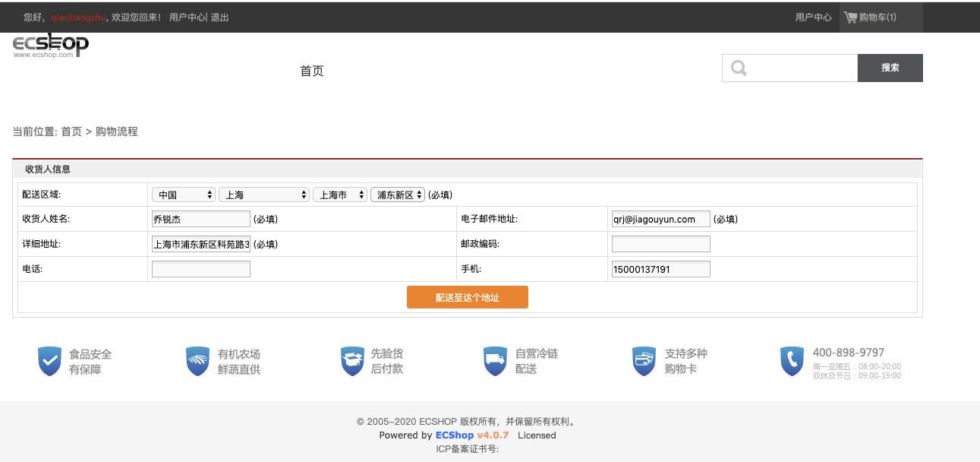Click the 自营冷链配送 truck shield icon

point(495,361)
